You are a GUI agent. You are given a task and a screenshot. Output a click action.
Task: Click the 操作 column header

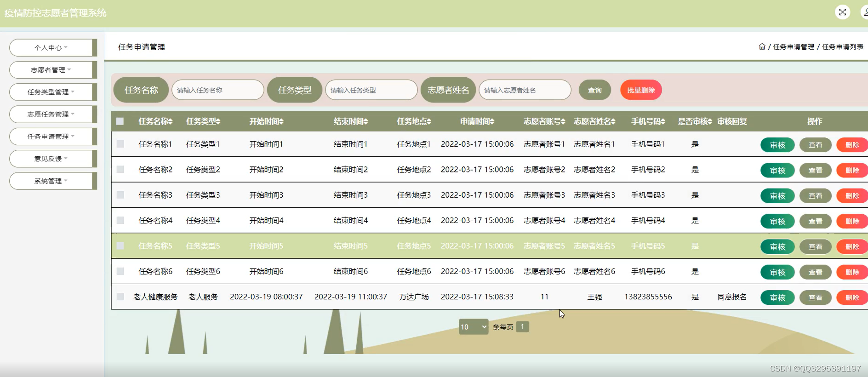click(x=815, y=121)
